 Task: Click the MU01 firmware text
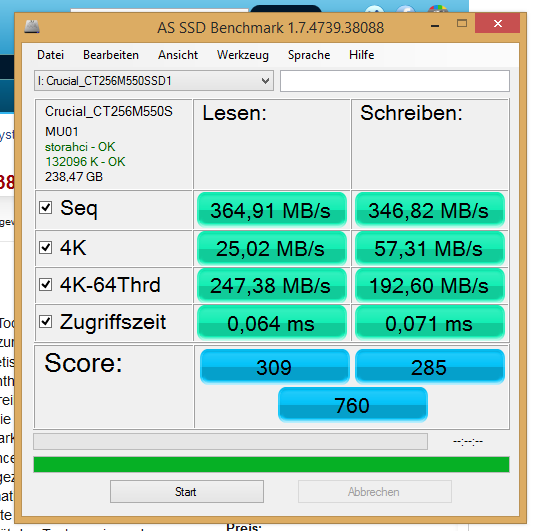click(x=62, y=132)
